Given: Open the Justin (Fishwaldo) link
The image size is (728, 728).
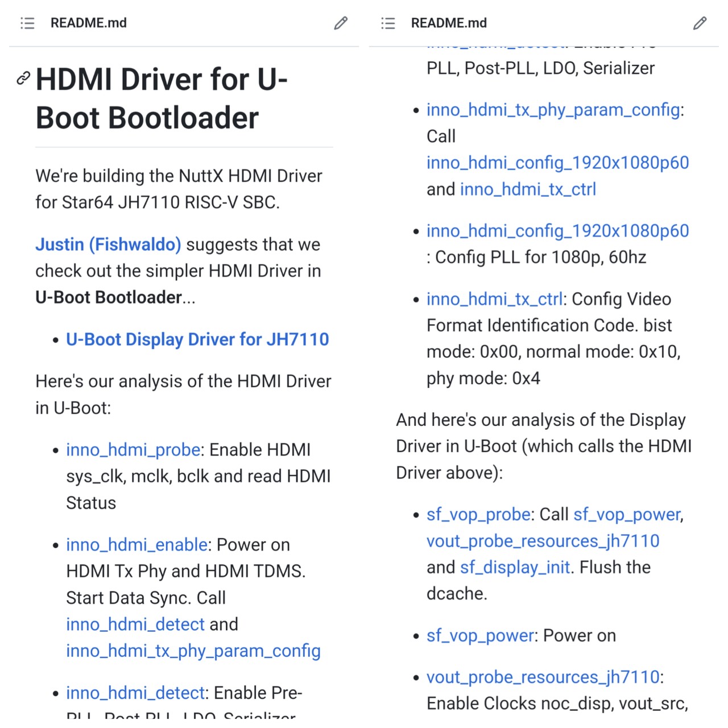Looking at the screenshot, I should pos(108,245).
